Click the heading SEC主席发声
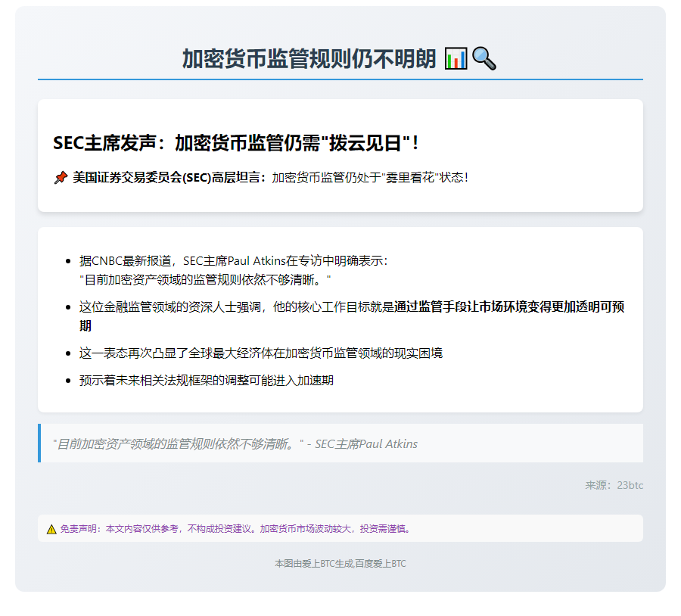Screen dimensions: 681x616 point(236,142)
